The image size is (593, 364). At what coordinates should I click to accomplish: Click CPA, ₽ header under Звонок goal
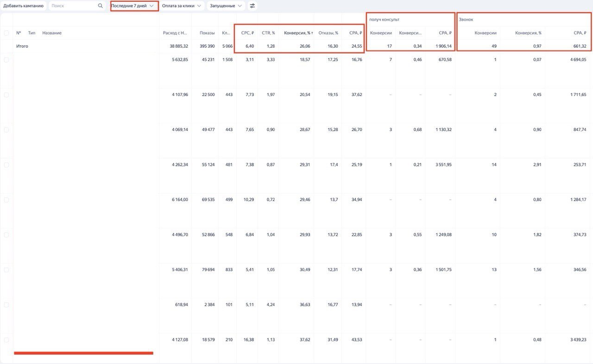580,33
